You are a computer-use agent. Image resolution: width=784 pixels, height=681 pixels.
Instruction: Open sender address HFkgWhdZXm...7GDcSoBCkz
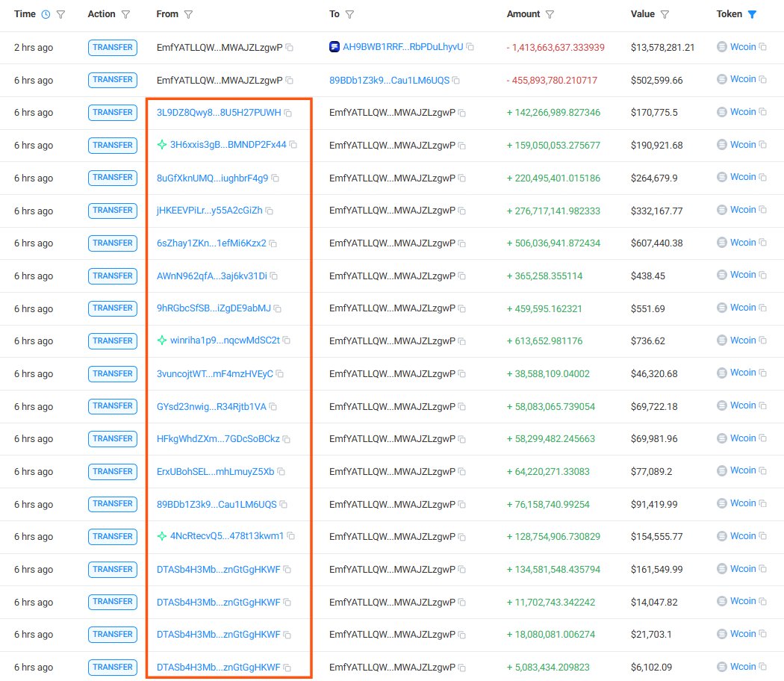click(219, 438)
